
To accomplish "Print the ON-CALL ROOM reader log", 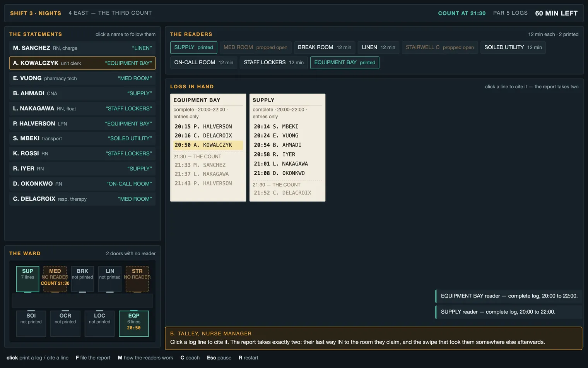I will pos(204,62).
